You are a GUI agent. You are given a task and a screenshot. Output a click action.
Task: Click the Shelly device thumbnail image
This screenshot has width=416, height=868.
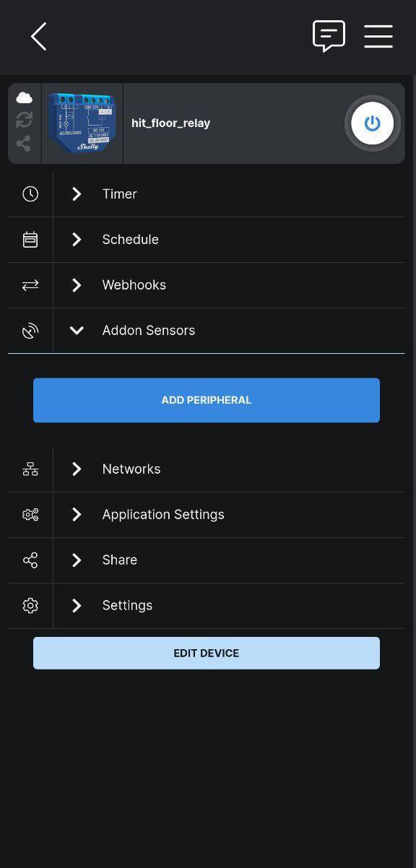pos(82,123)
